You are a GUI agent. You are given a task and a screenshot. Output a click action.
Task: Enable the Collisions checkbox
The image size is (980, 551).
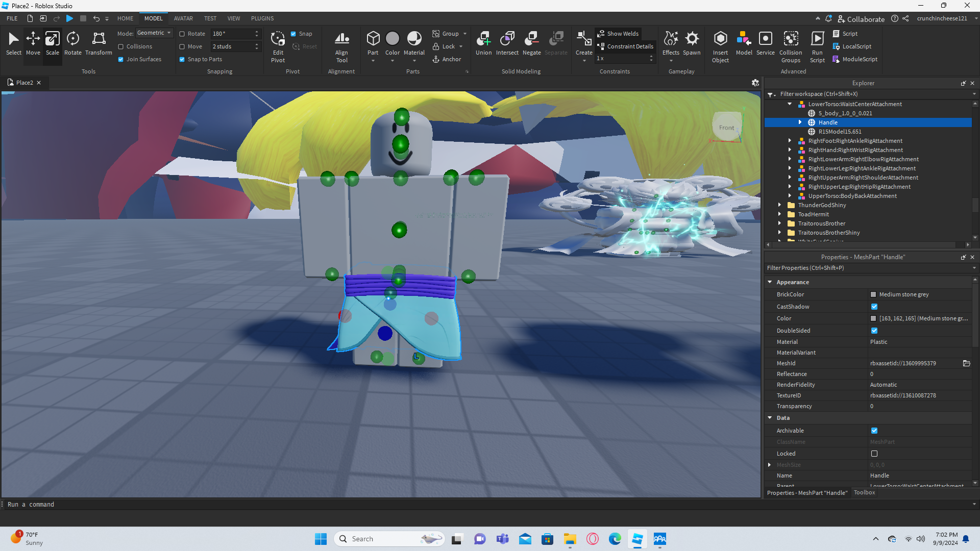121,46
